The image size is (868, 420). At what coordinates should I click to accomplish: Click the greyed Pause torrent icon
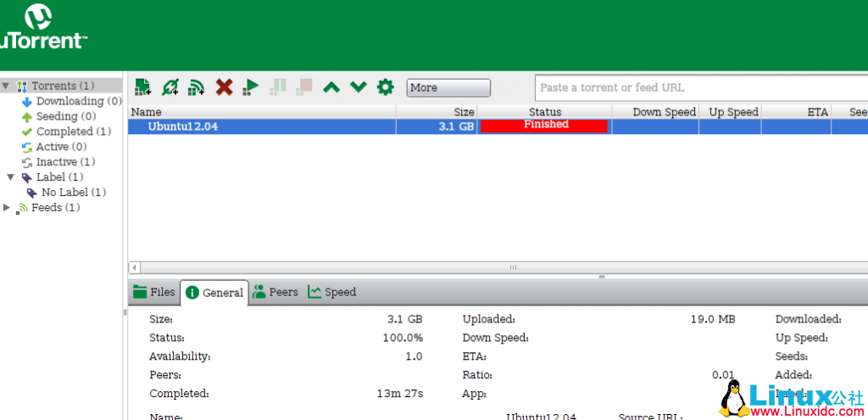point(278,87)
